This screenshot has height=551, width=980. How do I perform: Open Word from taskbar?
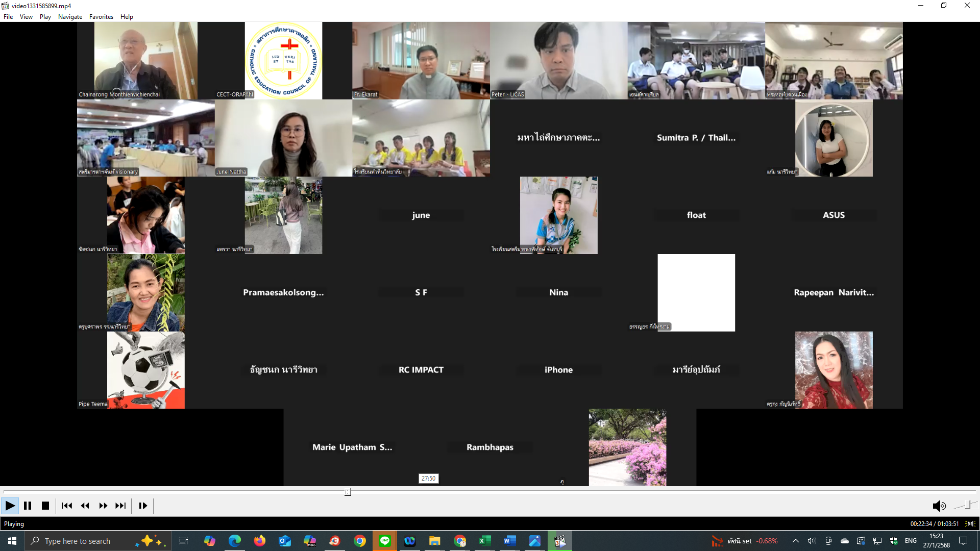click(x=510, y=541)
